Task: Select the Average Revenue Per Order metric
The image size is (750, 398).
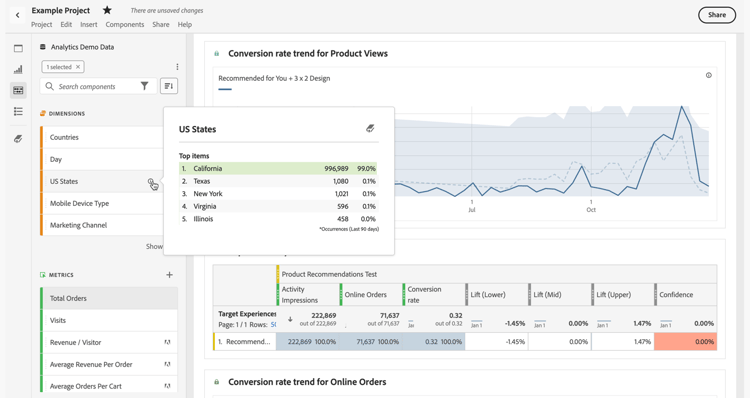Action: click(x=109, y=365)
